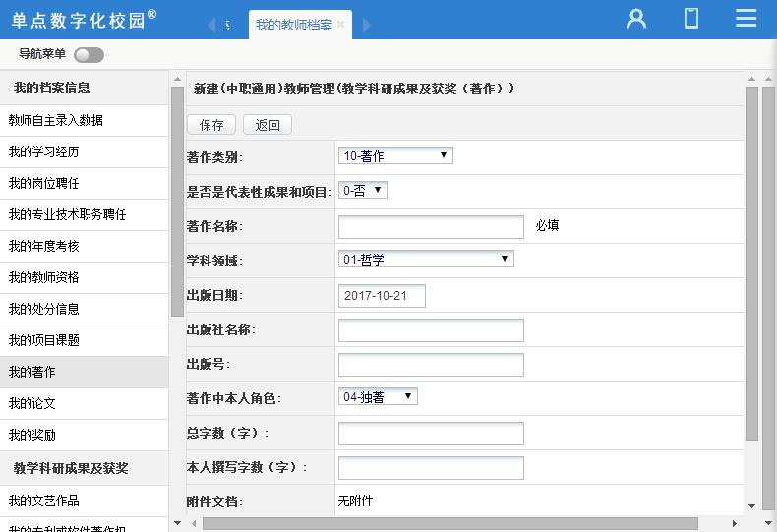Click the 无附件 attachment text
This screenshot has width=777, height=532.
[355, 502]
